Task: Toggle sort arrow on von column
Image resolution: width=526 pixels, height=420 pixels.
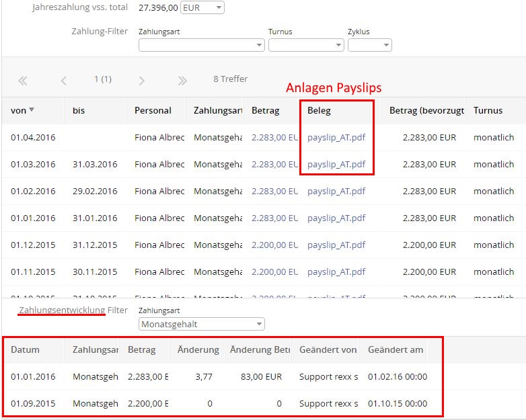Action: tap(32, 110)
